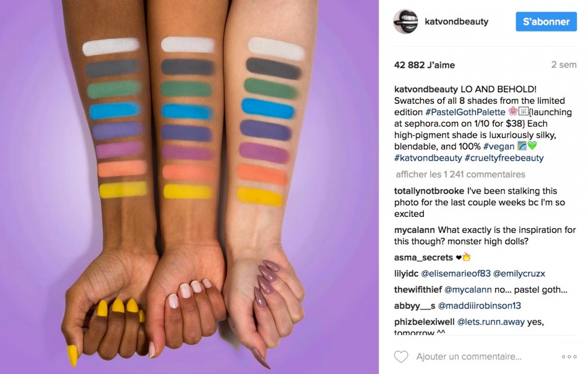Screen dimensions: 588x374
Task: Open the #vegan hashtag link
Action: [499, 146]
